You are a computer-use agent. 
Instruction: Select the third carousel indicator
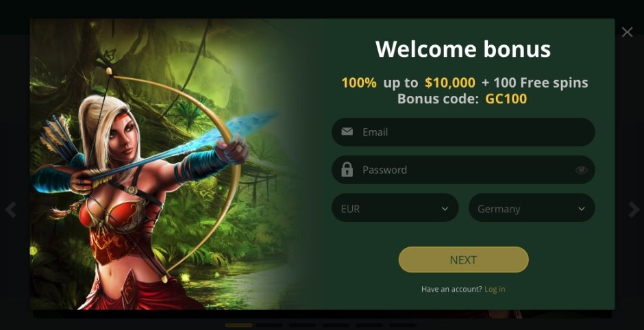coord(302,325)
